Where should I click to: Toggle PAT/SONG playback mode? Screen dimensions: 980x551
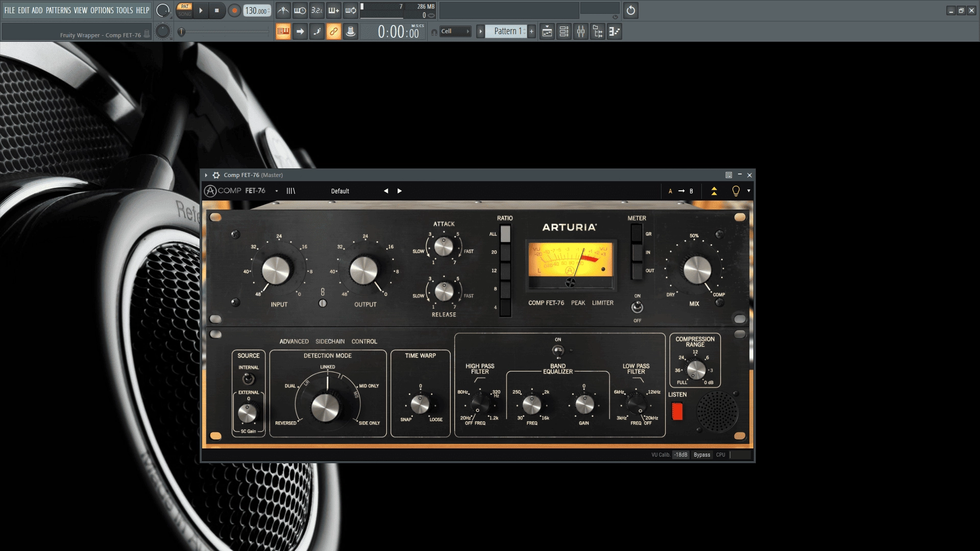click(185, 10)
